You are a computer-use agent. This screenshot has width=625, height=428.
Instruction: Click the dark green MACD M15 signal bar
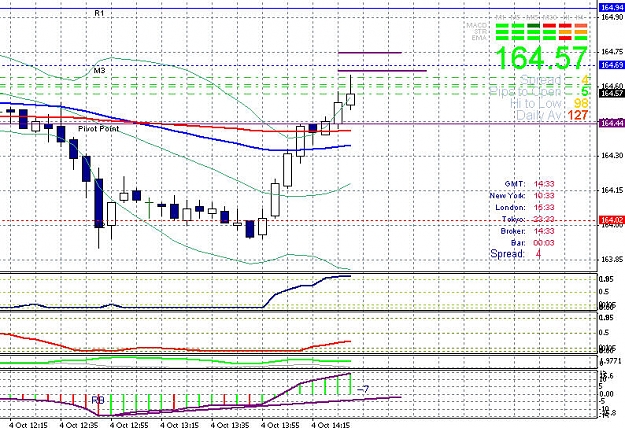click(x=533, y=26)
